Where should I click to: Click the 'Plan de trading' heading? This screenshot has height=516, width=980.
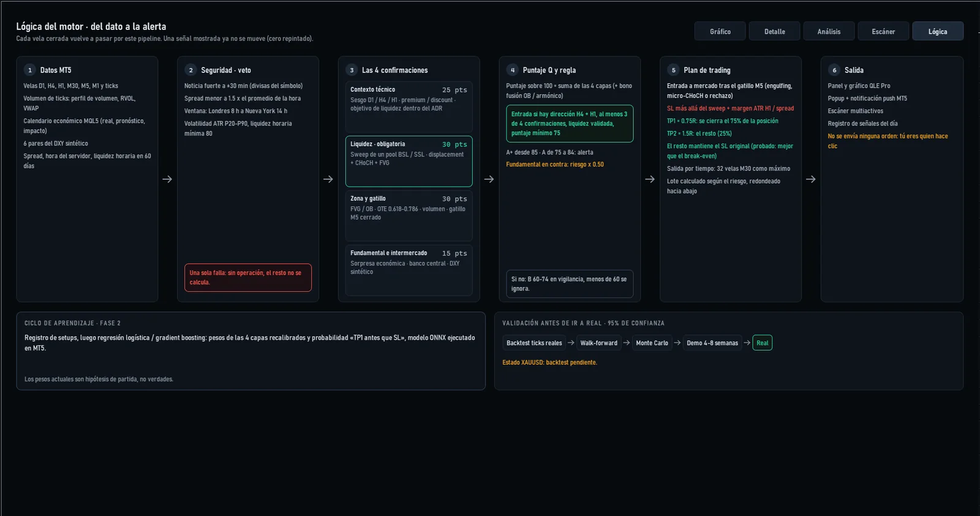(707, 70)
